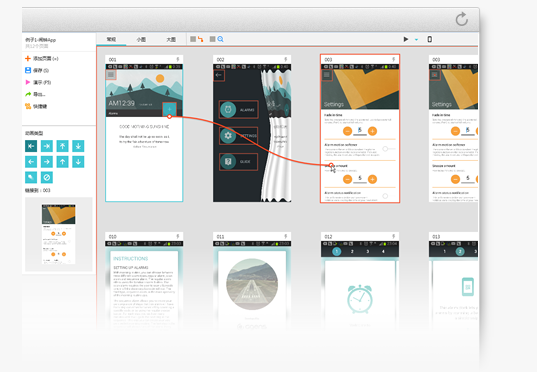The image size is (537, 372).
Task: Click the orange plus add-page icon
Action: click(28, 59)
